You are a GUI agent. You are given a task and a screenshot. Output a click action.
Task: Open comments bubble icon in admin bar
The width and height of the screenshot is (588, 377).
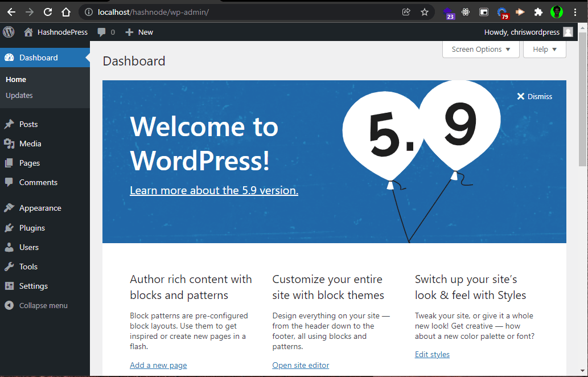[101, 32]
